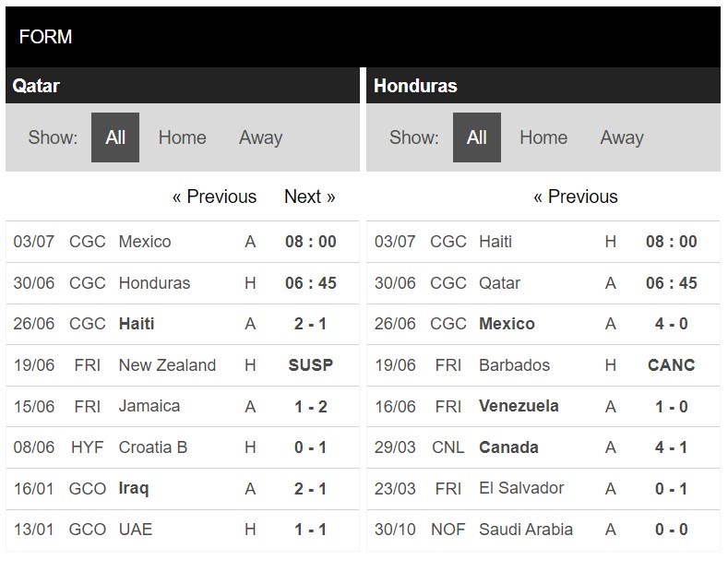Go to Previous Qatar matches
728x572 pixels.
tap(214, 197)
